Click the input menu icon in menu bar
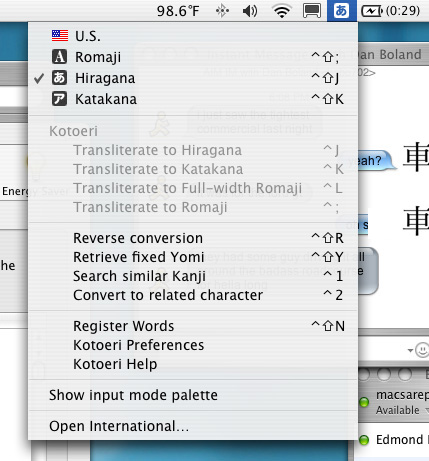 [341, 11]
